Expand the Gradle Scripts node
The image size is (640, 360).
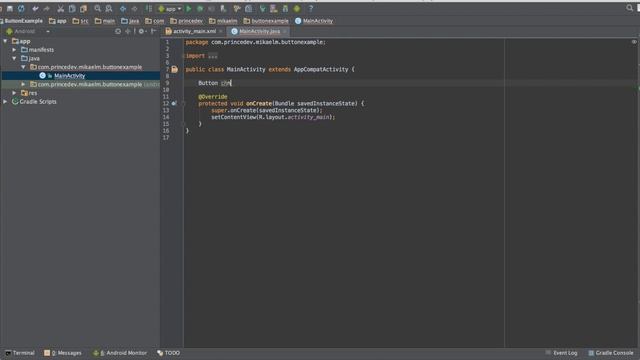pos(5,101)
